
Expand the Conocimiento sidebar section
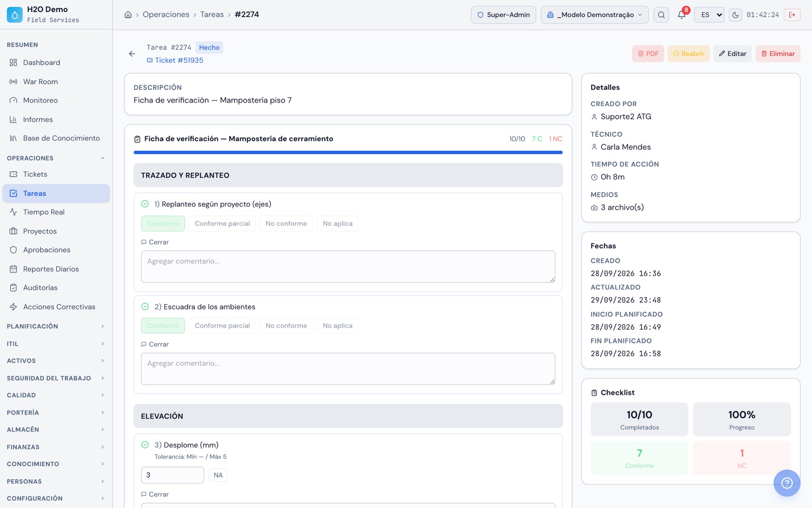point(56,464)
